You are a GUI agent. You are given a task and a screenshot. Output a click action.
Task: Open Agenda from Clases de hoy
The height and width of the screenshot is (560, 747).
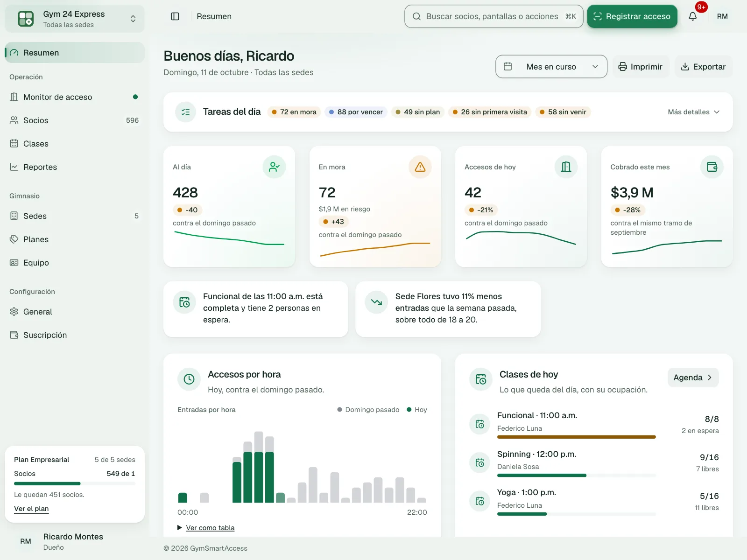[693, 378]
